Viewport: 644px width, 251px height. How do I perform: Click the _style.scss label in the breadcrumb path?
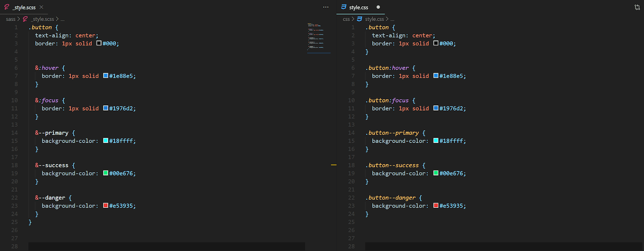[42, 19]
